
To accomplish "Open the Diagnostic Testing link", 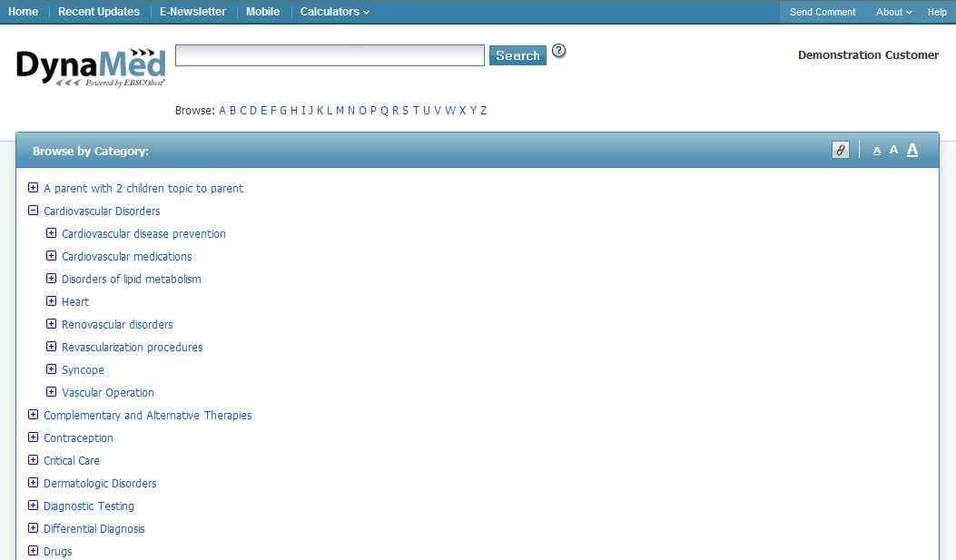I will point(89,506).
